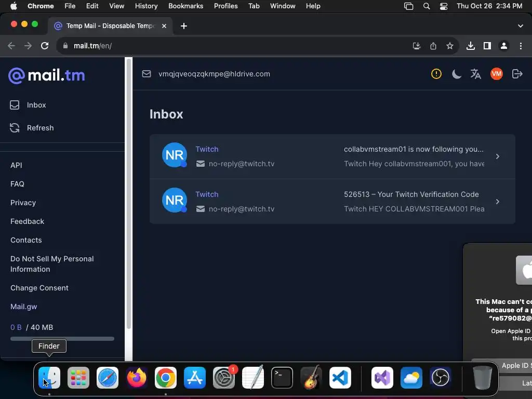Click NR avatar of the verification email
This screenshot has width=532, height=399.
(175, 200)
